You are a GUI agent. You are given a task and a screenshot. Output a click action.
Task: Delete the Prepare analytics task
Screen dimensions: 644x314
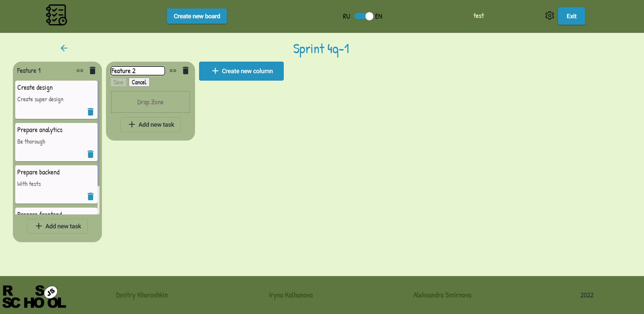point(90,154)
